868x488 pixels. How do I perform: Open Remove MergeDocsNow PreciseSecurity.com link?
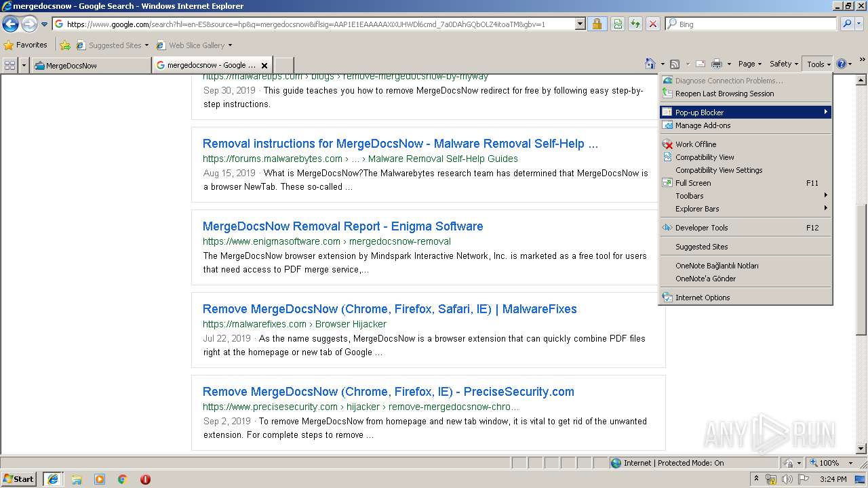pyautogui.click(x=388, y=392)
